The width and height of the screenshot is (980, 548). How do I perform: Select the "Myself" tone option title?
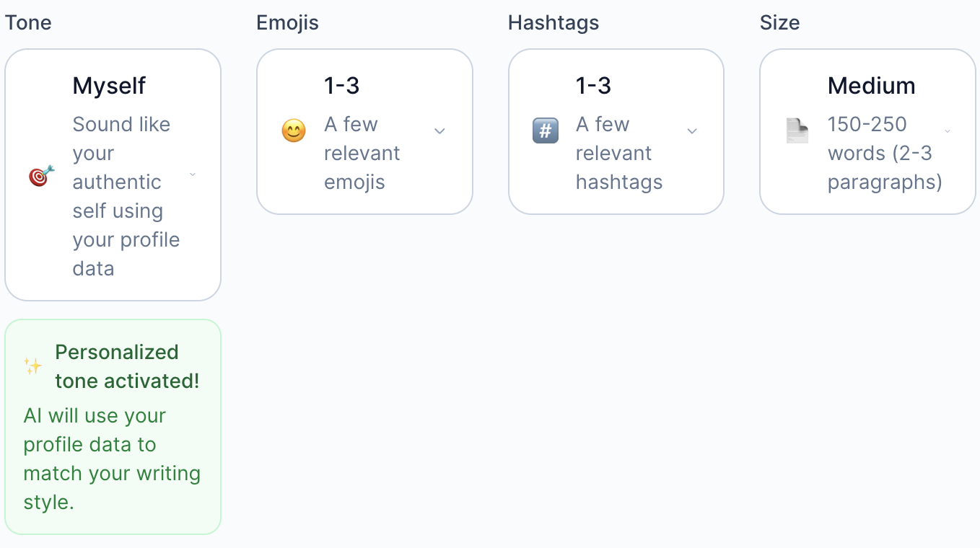pos(109,86)
